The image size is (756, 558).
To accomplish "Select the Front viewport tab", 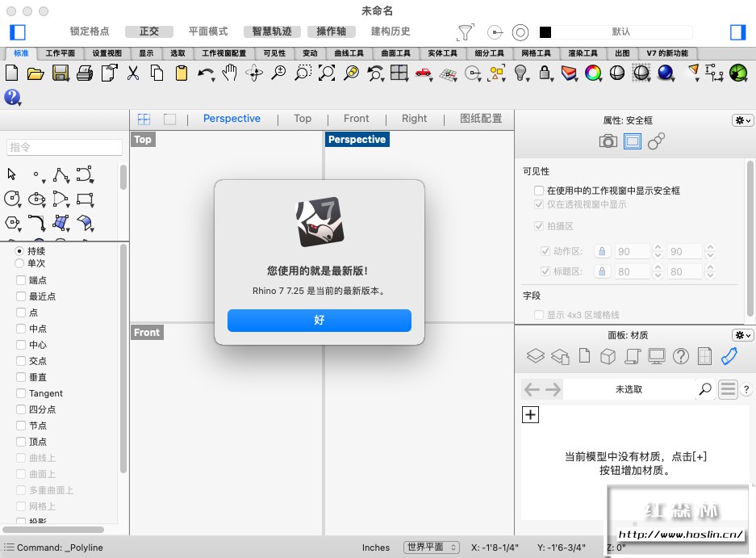I will coord(357,118).
